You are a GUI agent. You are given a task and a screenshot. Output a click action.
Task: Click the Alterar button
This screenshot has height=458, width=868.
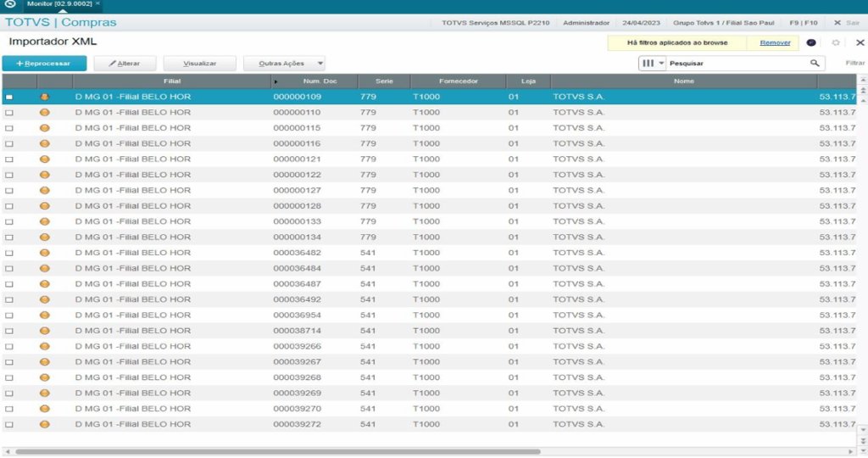coord(125,63)
